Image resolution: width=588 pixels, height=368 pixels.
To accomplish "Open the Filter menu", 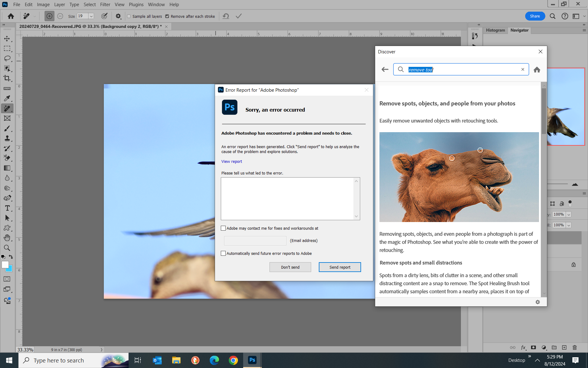I will (x=105, y=4).
